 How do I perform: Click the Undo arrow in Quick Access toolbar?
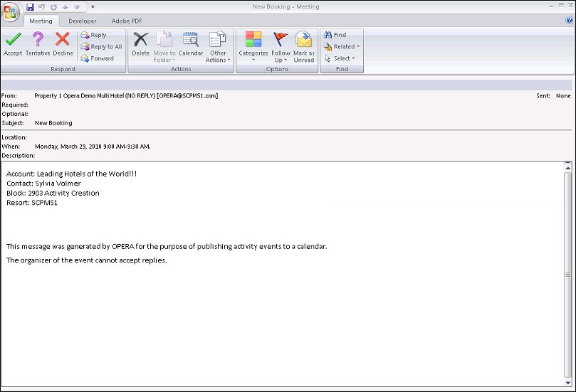(41, 7)
